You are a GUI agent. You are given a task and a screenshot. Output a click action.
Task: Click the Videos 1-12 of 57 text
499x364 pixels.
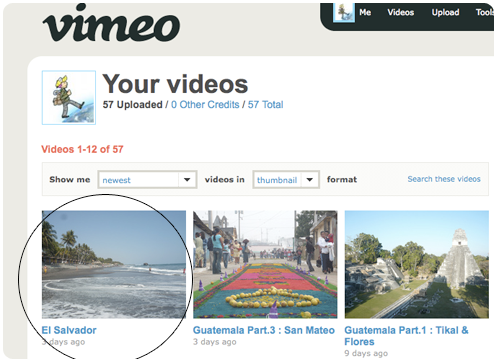pyautogui.click(x=82, y=149)
